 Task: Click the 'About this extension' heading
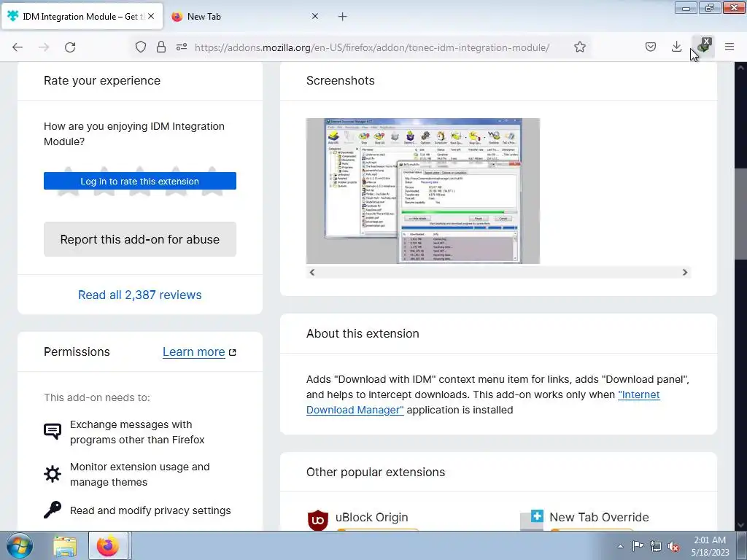point(363,333)
